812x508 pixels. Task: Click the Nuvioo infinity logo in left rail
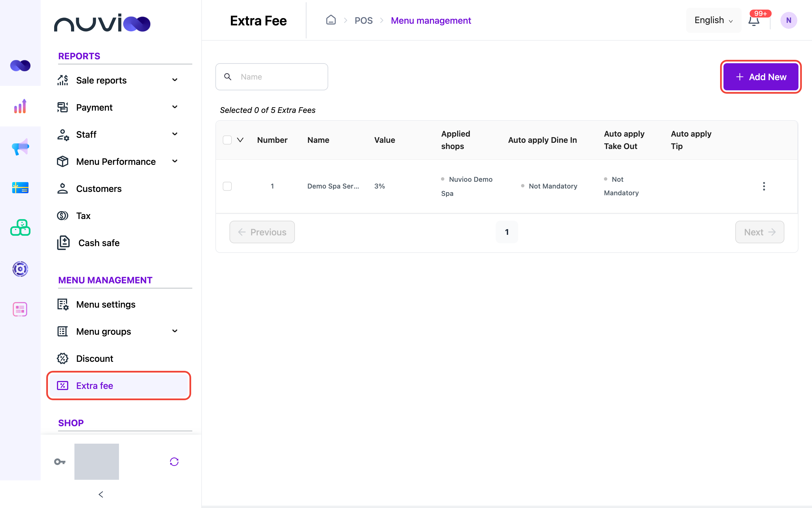20,65
